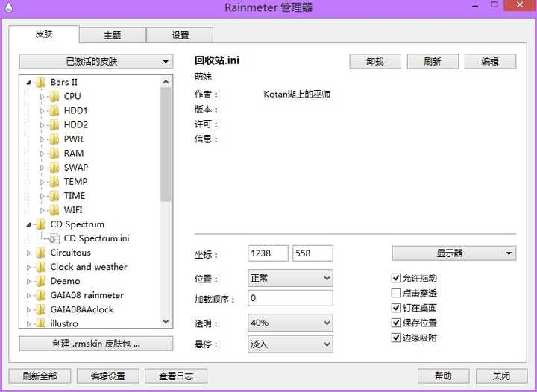Click the 查看日志 button

point(176,376)
